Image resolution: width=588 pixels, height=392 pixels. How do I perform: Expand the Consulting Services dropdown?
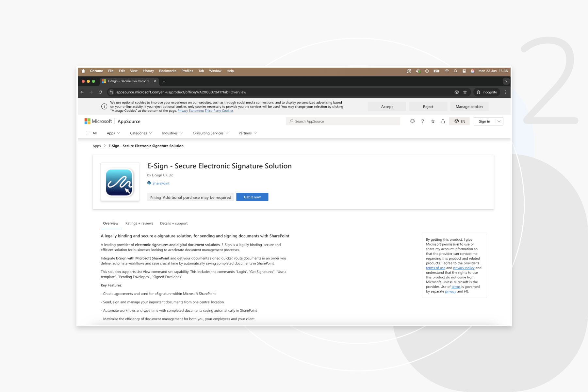point(211,133)
